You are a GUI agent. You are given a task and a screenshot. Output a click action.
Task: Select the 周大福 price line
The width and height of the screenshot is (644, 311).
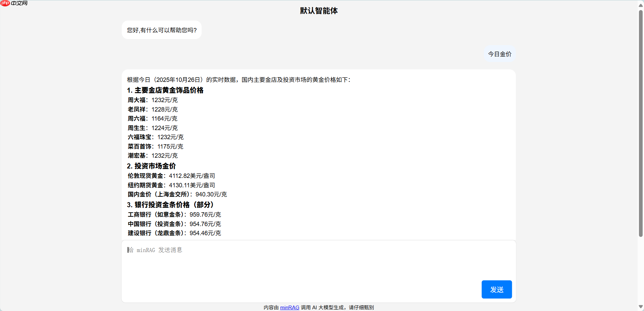(x=152, y=100)
